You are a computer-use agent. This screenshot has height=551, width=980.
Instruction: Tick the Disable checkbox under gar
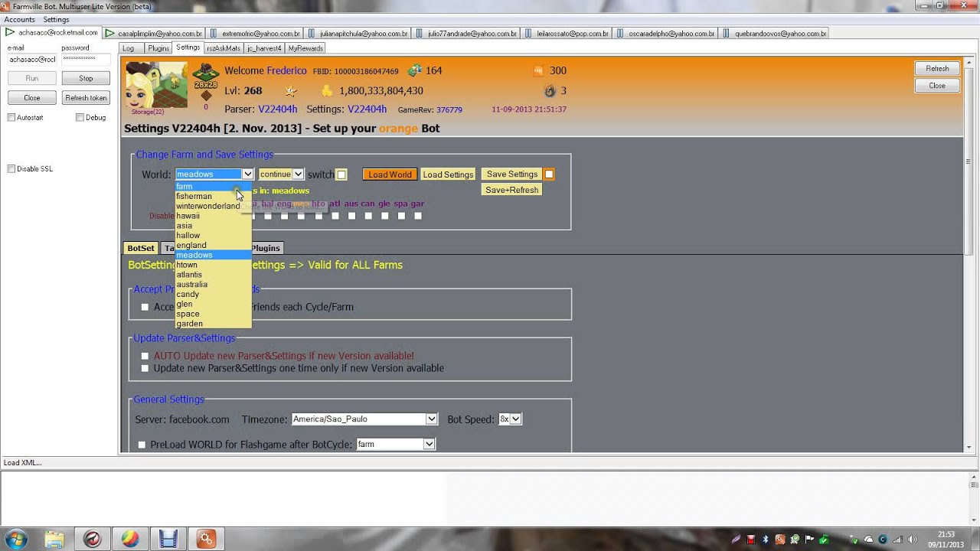(418, 216)
